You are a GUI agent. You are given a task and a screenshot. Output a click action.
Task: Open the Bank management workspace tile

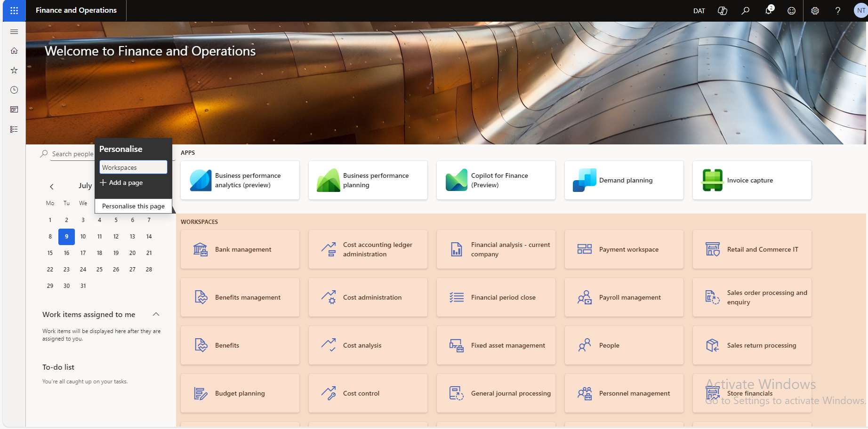pyautogui.click(x=240, y=249)
